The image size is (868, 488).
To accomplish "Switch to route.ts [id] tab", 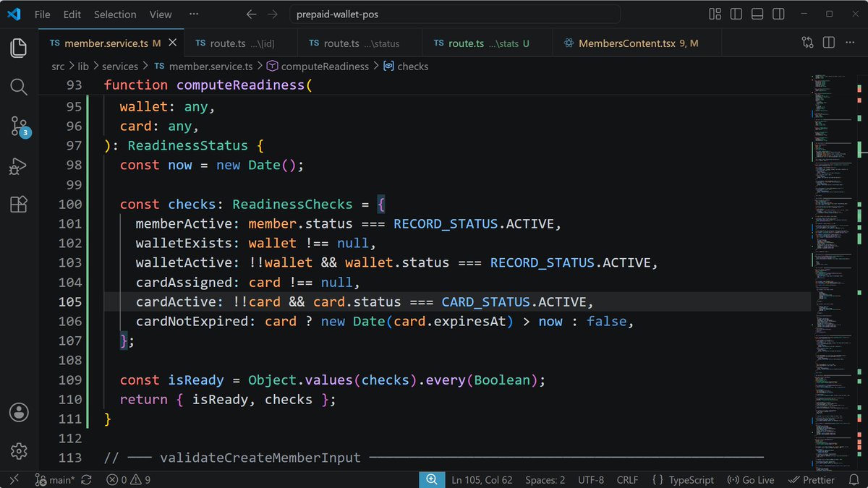I will (x=241, y=43).
